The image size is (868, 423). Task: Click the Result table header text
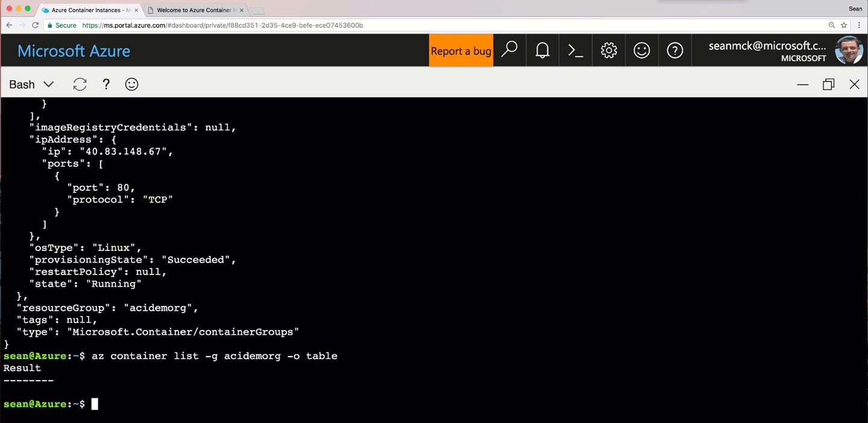pos(22,368)
